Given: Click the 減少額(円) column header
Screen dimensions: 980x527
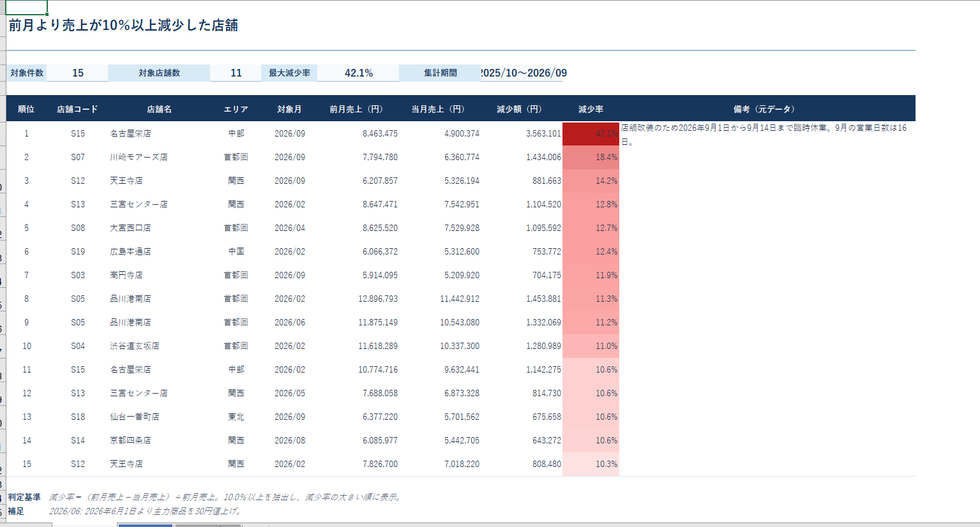Looking at the screenshot, I should (519, 109).
